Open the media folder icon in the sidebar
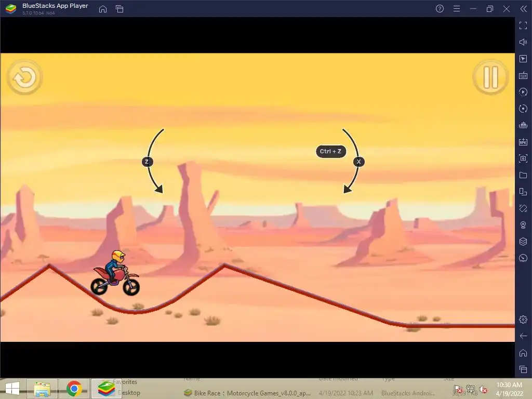Screen dimensions: 532x399 point(523,175)
